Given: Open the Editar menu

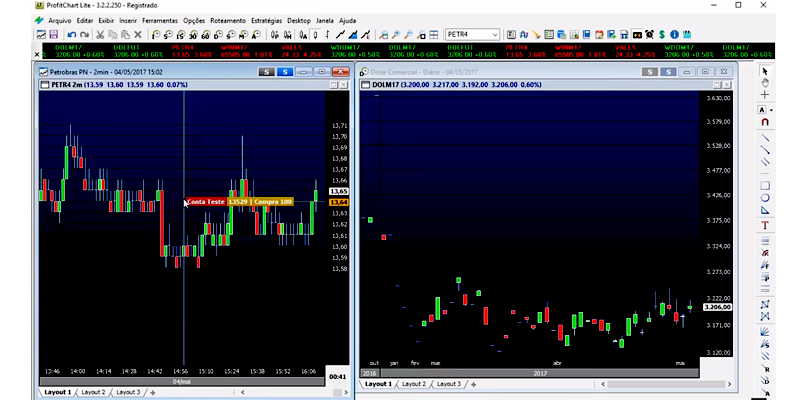Looking at the screenshot, I should 85,21.
